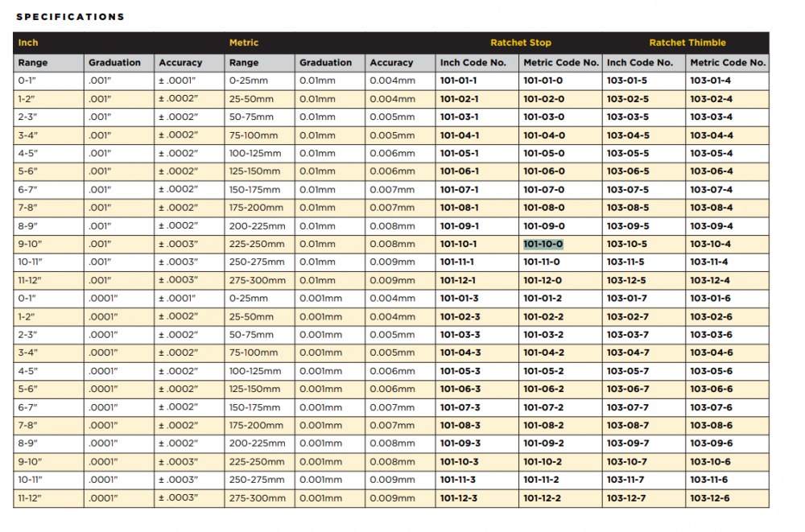805x532 pixels.
Task: Click code 103-05-5
Action: tap(628, 154)
